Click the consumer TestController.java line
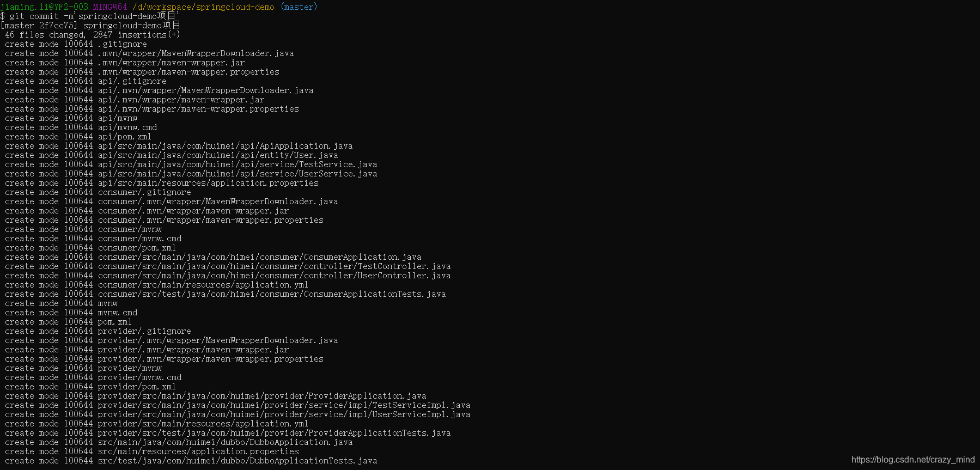 pyautogui.click(x=228, y=266)
